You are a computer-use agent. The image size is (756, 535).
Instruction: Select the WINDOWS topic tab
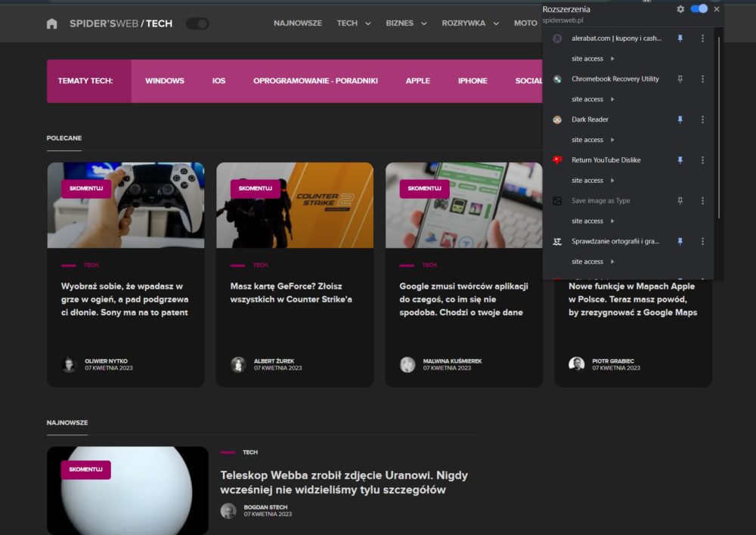pos(164,81)
